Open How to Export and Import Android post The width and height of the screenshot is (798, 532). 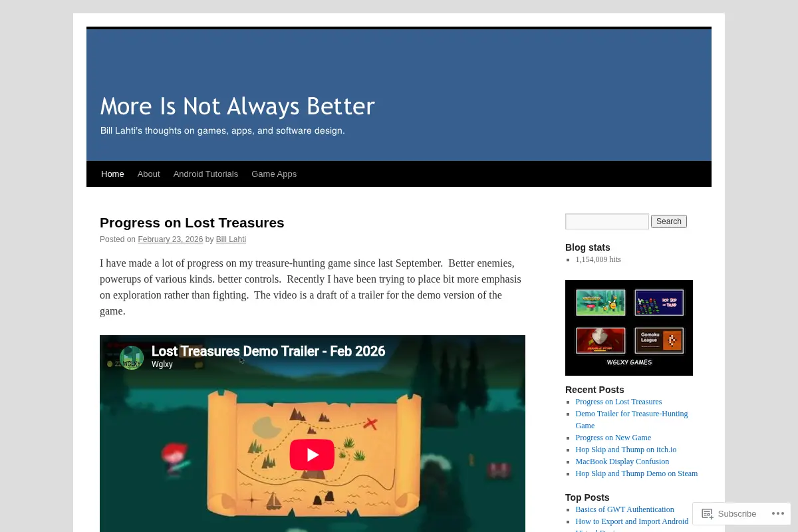click(x=632, y=521)
